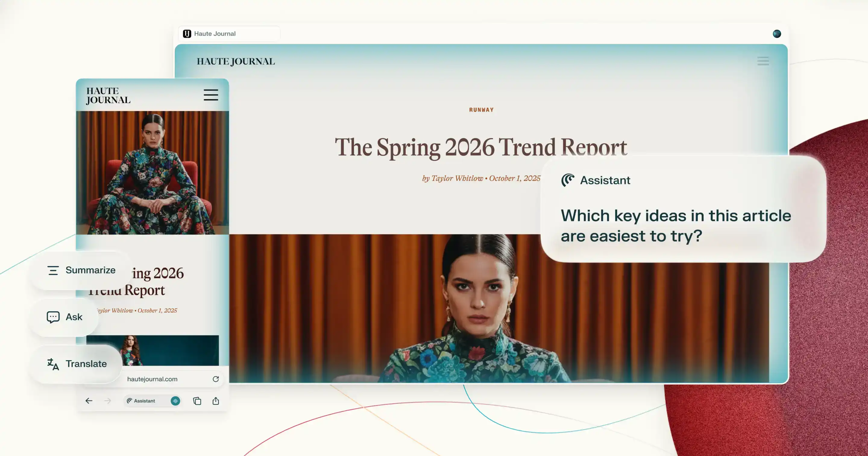Go back using the left arrow

[x=89, y=401]
